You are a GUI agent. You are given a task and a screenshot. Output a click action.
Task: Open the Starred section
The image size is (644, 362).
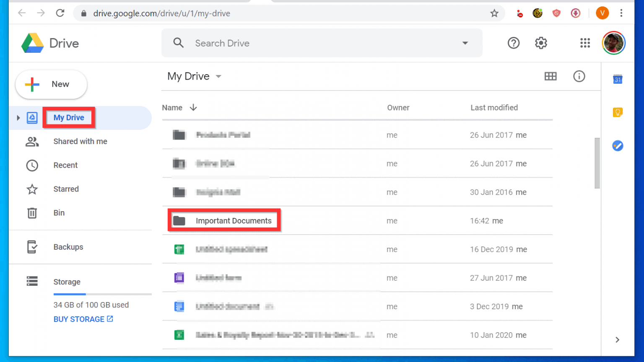pyautogui.click(x=66, y=189)
